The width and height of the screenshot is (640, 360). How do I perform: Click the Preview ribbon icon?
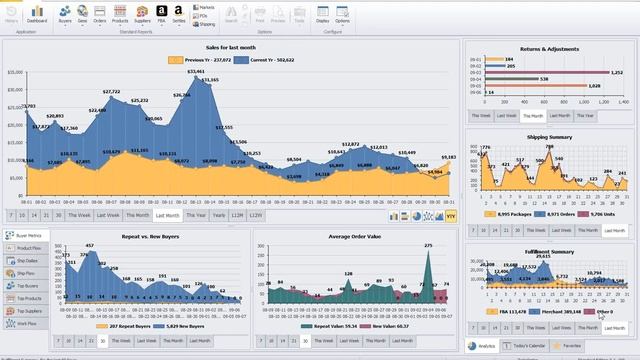tap(278, 15)
